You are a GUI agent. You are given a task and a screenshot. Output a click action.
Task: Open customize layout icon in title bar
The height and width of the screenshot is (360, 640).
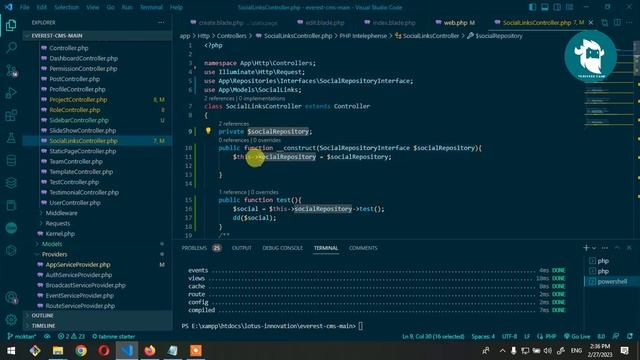(x=569, y=7)
